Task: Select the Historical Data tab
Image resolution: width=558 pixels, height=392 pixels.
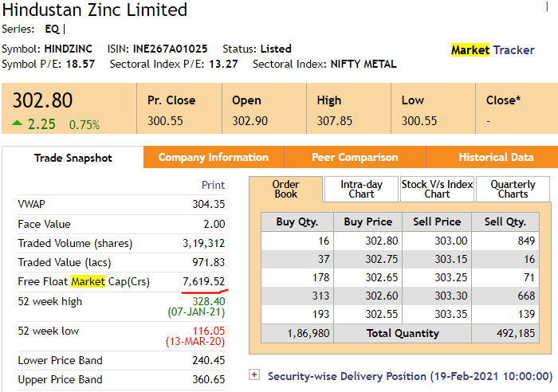Action: [x=496, y=157]
